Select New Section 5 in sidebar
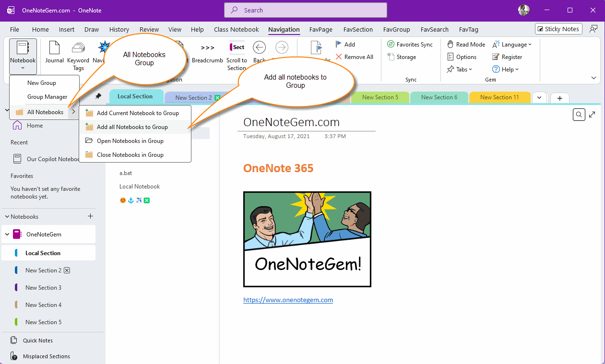 point(48,322)
